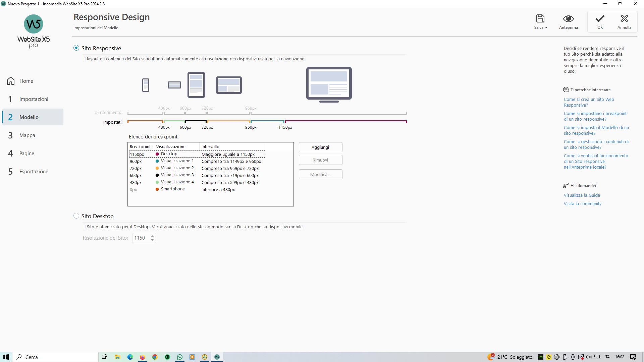Click the Annulla cancel icon

[x=624, y=19]
